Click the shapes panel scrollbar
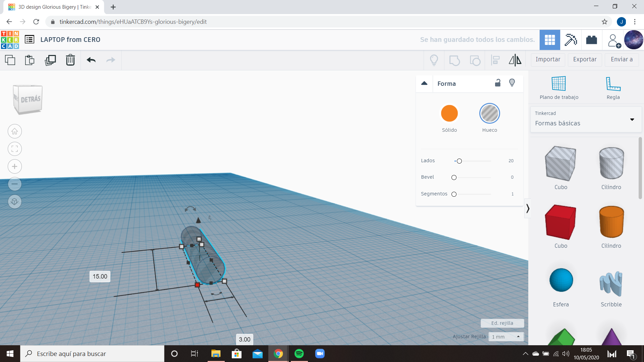644x362 pixels. coord(640,168)
